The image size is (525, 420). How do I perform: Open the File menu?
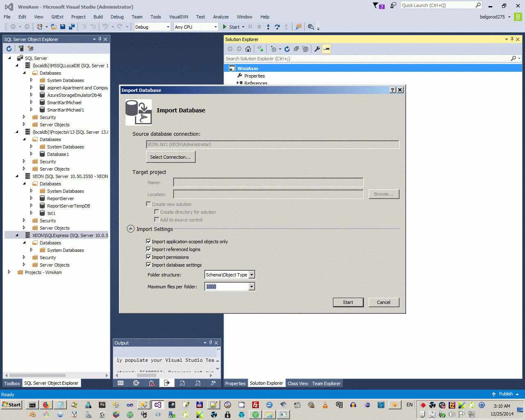click(7, 17)
